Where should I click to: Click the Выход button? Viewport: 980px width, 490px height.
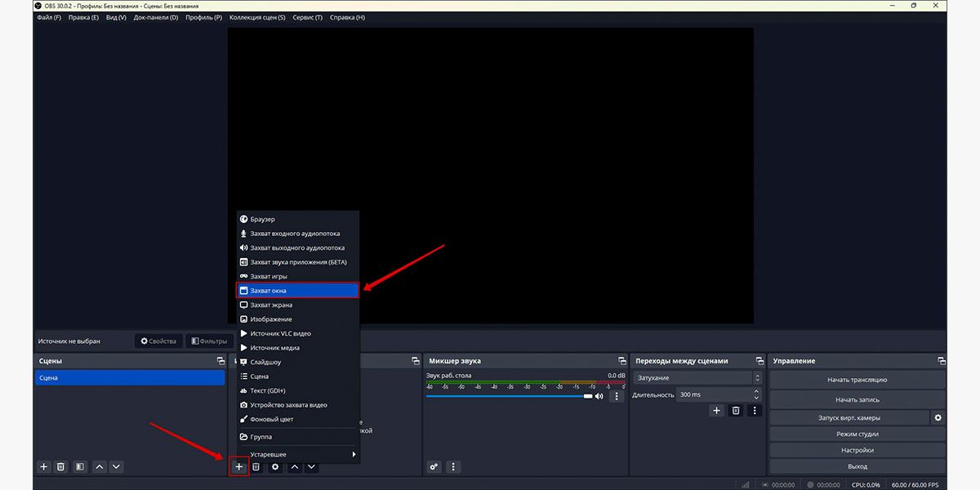coord(857,466)
